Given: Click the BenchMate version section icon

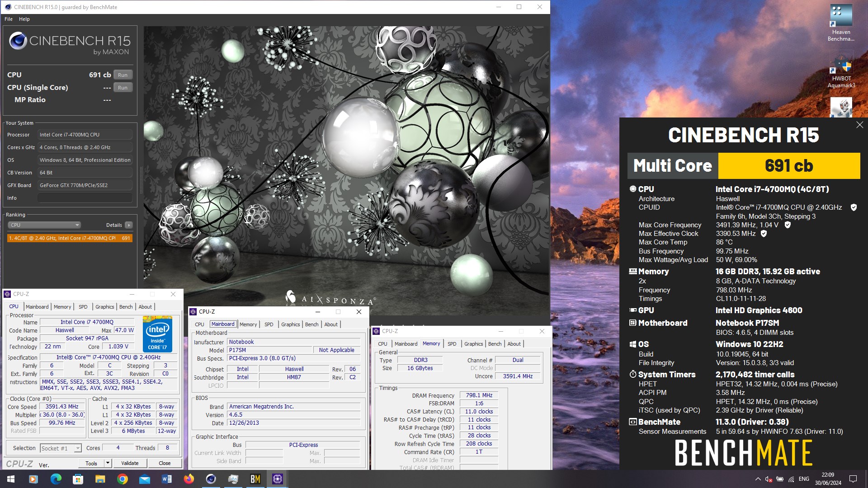Looking at the screenshot, I should point(633,422).
